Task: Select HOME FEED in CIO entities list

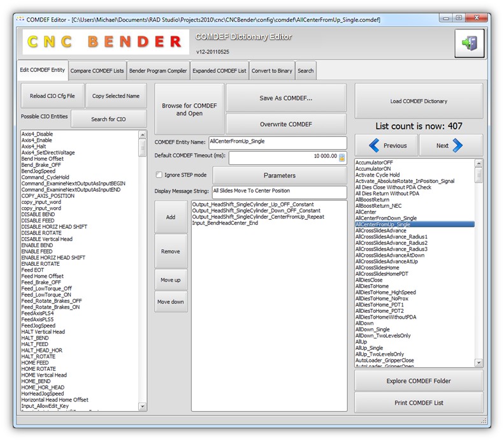Action: tap(35, 363)
